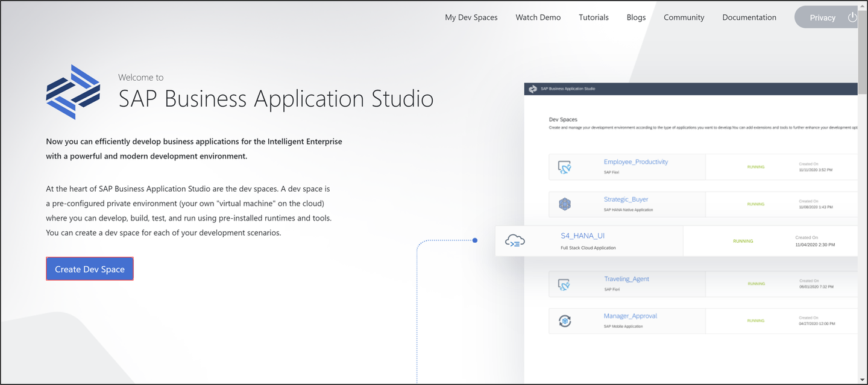Image resolution: width=868 pixels, height=385 pixels.
Task: Click the small logo in preview header
Action: [x=533, y=89]
